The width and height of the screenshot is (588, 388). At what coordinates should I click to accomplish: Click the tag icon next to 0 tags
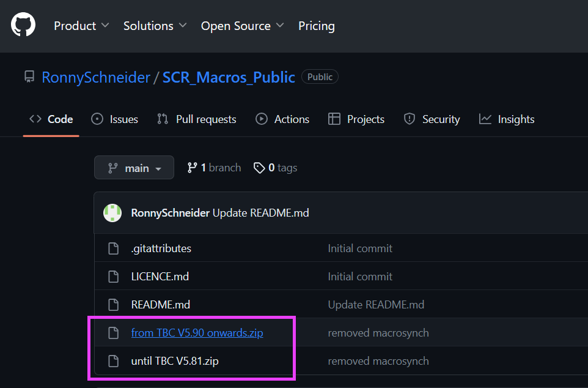(259, 168)
